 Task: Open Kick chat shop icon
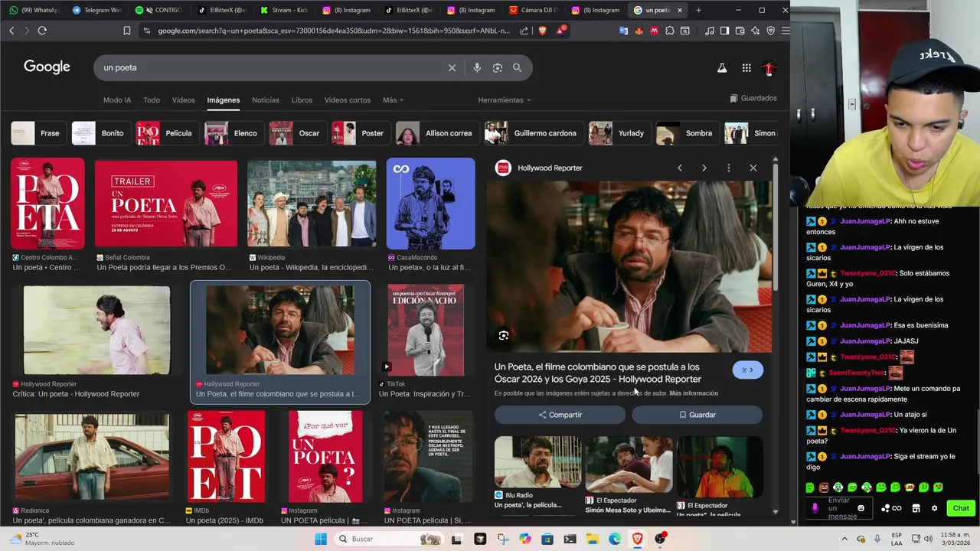pyautogui.click(x=916, y=508)
